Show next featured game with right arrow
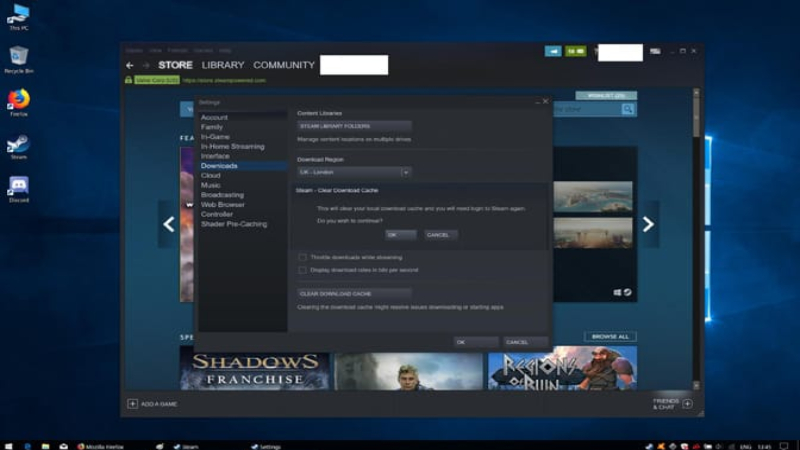800x450 pixels. (x=648, y=224)
